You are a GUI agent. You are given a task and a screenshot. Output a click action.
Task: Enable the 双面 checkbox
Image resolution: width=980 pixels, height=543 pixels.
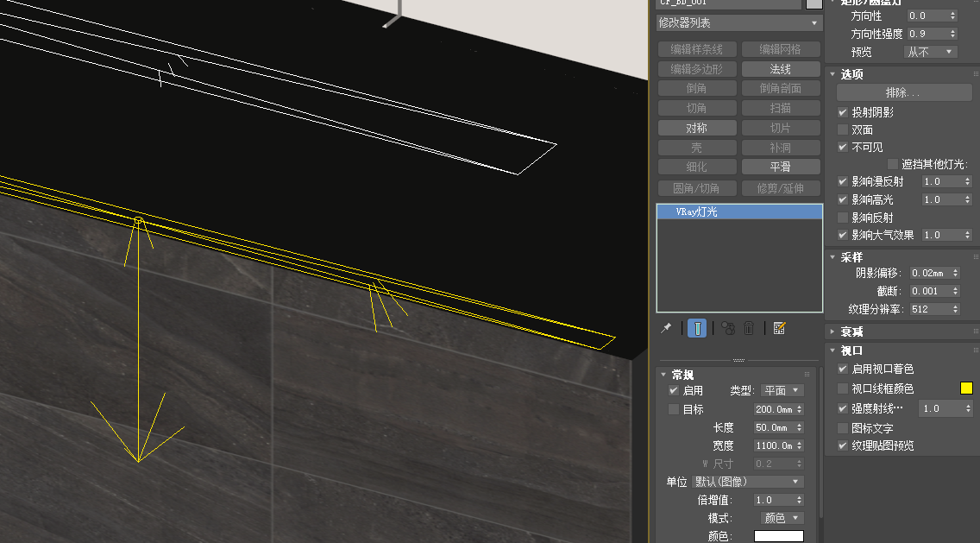[x=843, y=129]
